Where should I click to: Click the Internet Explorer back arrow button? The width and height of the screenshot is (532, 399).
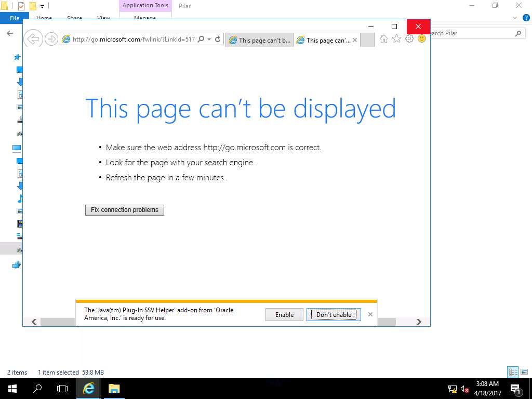[33, 39]
